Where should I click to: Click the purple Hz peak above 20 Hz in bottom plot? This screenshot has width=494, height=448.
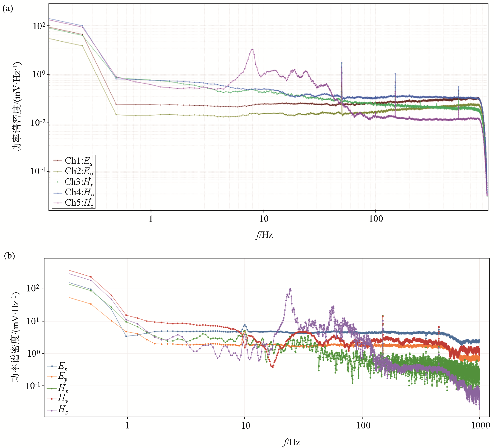(x=290, y=289)
